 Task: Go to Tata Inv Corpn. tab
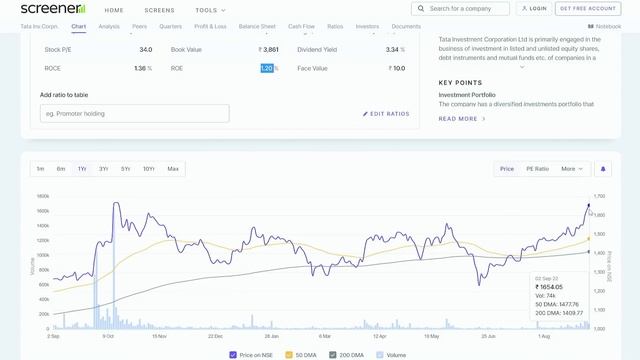point(39,27)
